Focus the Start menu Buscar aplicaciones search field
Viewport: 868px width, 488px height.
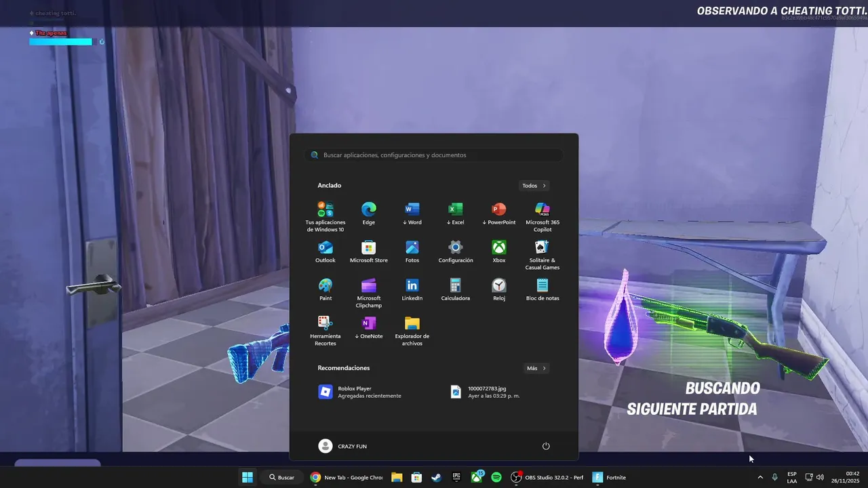(434, 155)
